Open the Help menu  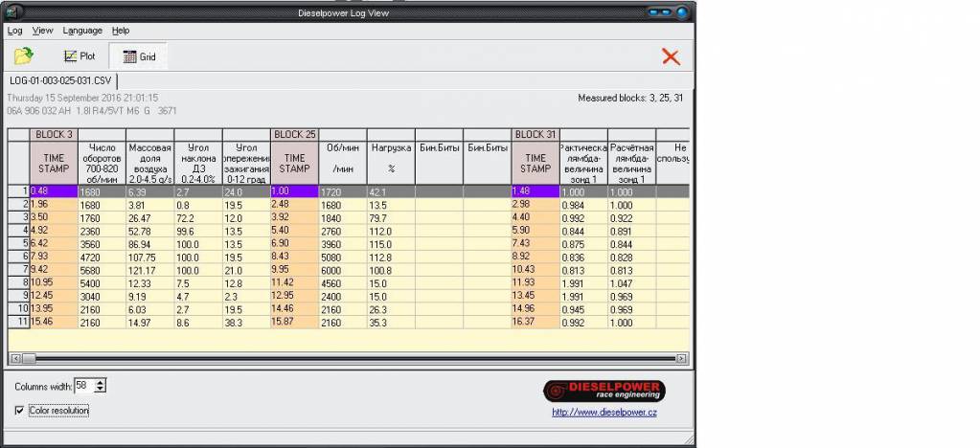click(x=121, y=31)
